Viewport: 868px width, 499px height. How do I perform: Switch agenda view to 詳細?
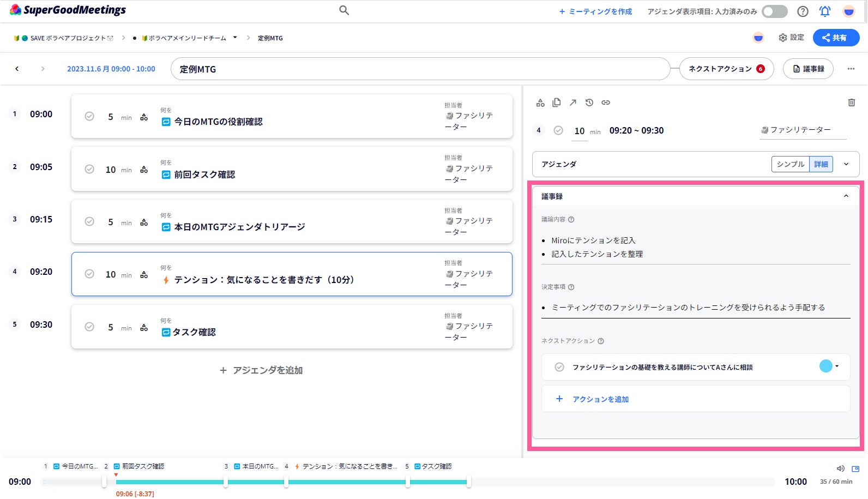click(x=821, y=164)
